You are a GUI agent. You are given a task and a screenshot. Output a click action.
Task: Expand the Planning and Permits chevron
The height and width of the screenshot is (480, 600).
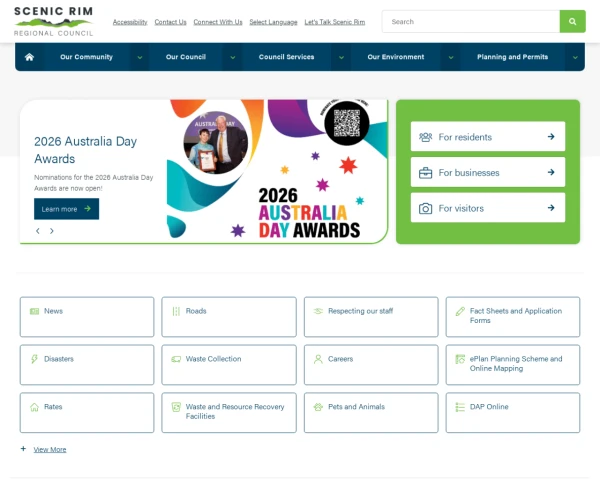pos(575,57)
